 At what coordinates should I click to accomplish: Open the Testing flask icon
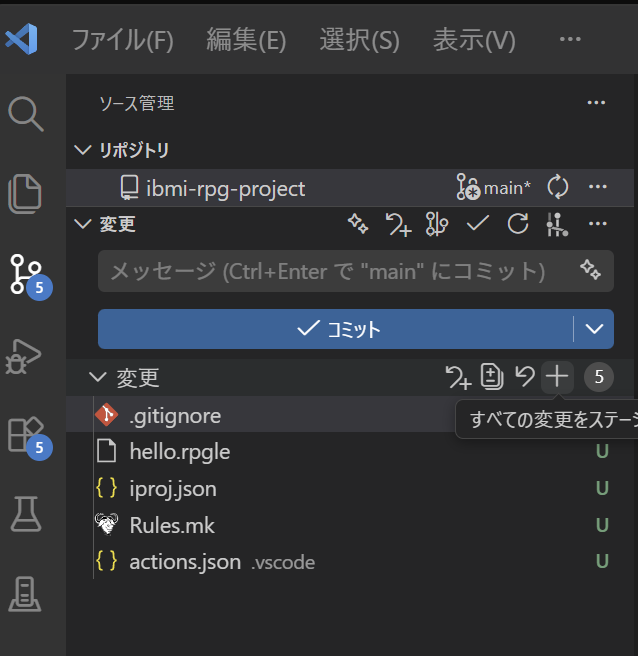(x=25, y=514)
